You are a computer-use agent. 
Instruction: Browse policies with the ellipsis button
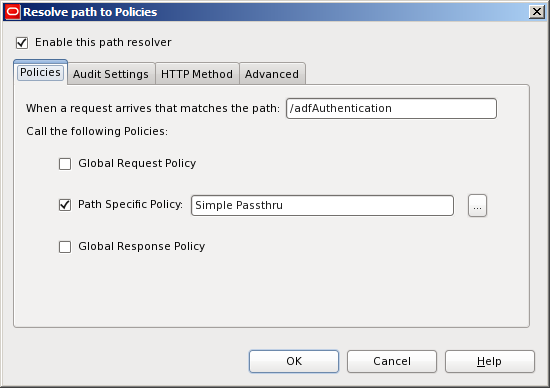tap(477, 206)
